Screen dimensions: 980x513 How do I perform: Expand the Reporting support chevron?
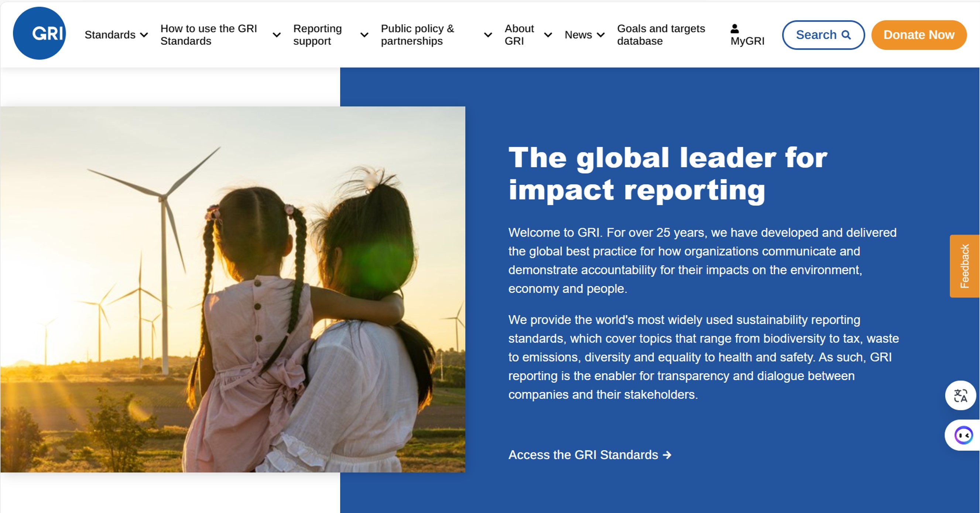click(x=364, y=35)
